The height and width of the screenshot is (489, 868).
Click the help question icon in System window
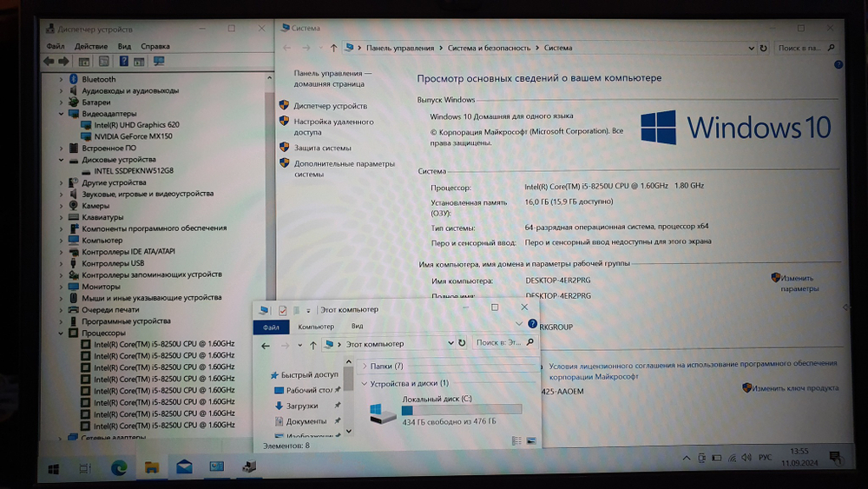point(838,65)
